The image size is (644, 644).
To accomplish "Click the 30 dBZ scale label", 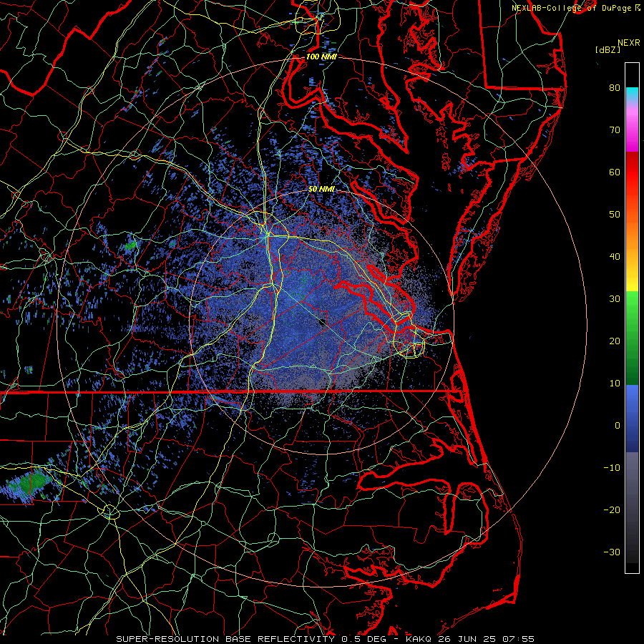I will point(615,299).
